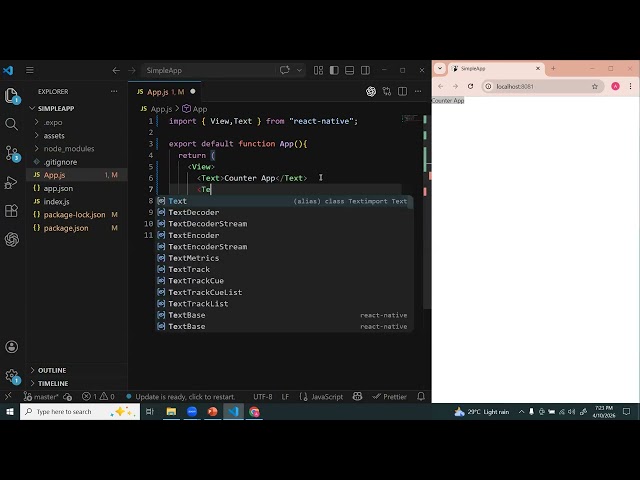Click the SimpleApp command center search

tap(209, 70)
